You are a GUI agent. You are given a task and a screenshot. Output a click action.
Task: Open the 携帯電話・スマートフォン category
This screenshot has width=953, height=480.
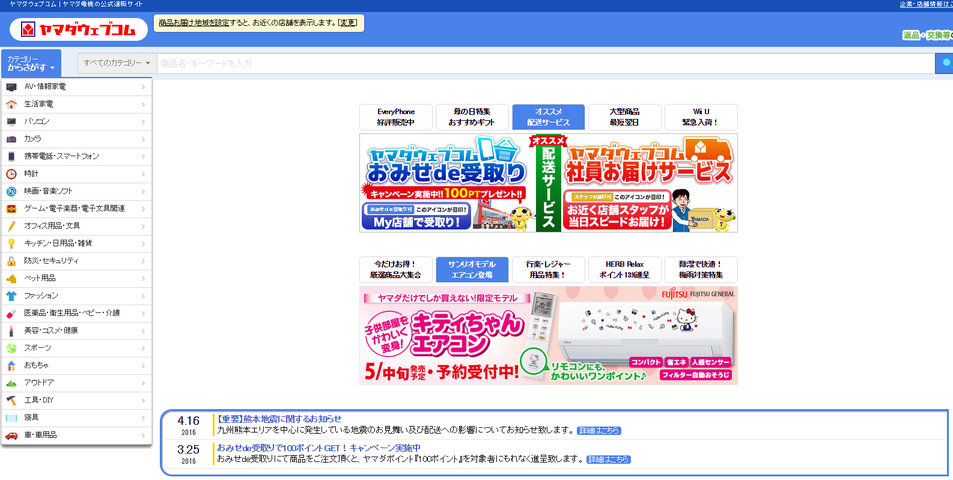(x=77, y=157)
